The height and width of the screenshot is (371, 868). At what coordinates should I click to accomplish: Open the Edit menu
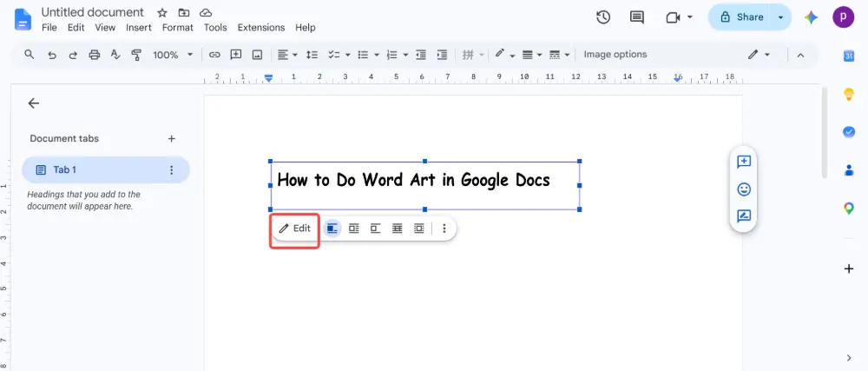point(76,28)
